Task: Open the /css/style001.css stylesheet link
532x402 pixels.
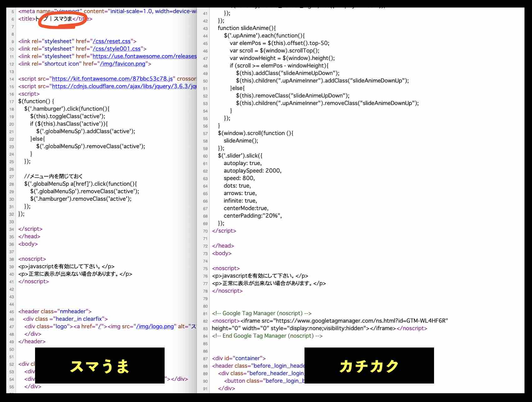Action: (117, 49)
